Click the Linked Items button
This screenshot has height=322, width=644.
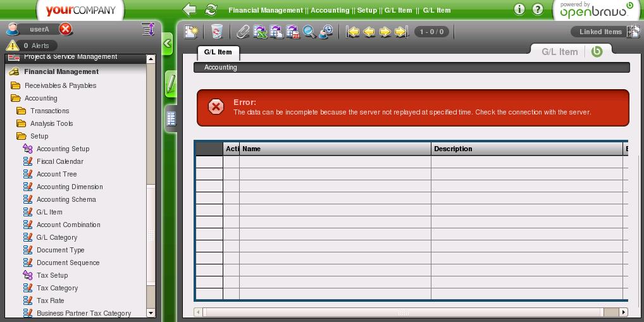tap(600, 32)
